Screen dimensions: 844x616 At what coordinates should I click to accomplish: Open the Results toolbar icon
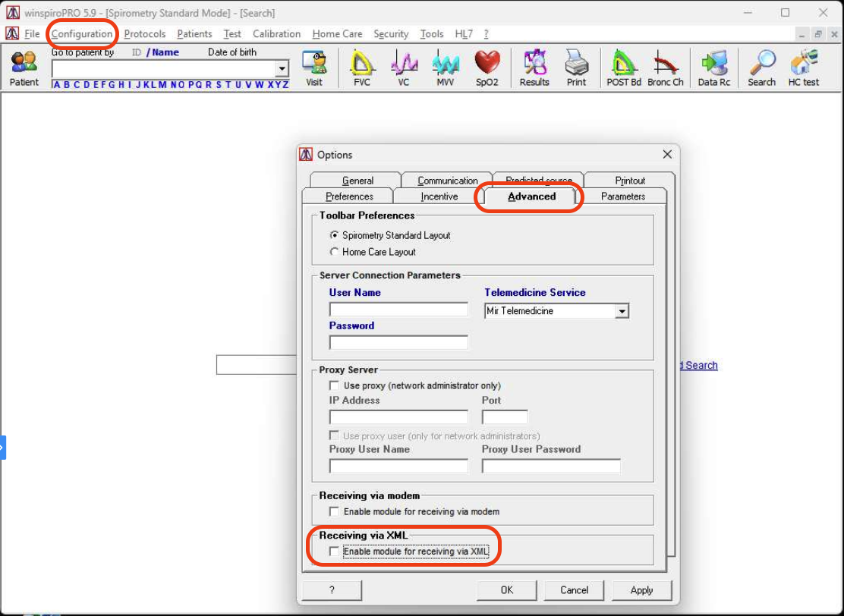coord(534,68)
